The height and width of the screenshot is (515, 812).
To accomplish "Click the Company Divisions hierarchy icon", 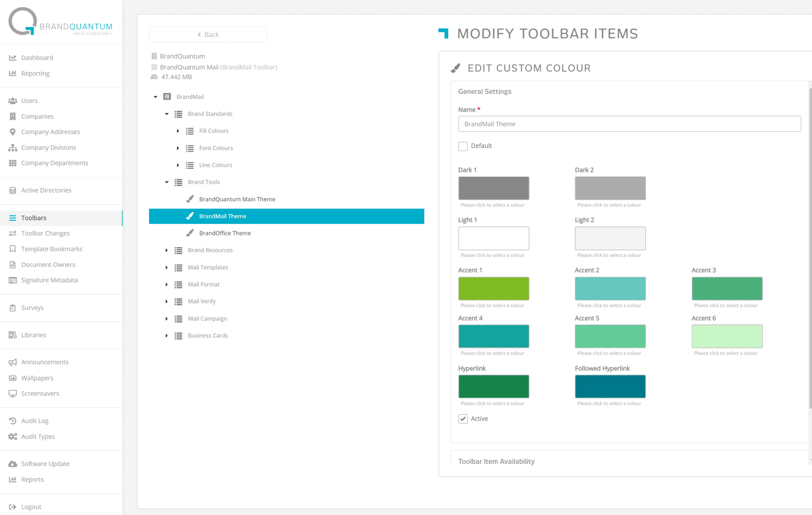I will coord(13,148).
